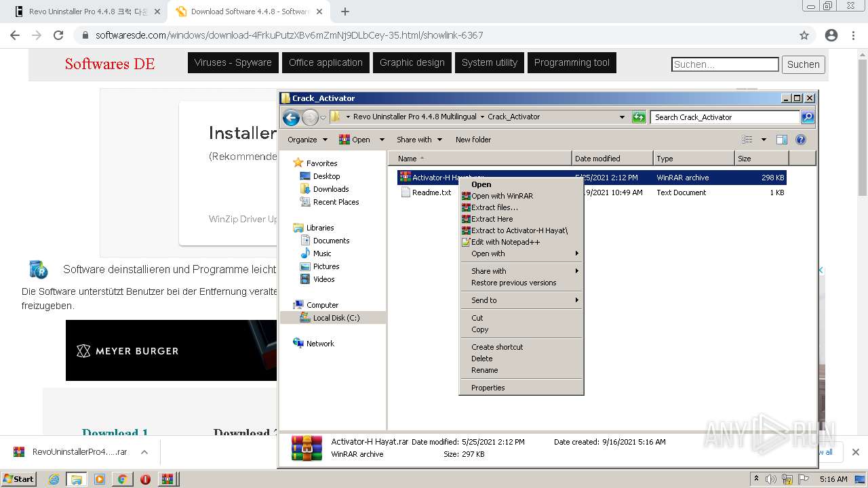The height and width of the screenshot is (488, 868).
Task: Open Videos library
Action: 323,279
